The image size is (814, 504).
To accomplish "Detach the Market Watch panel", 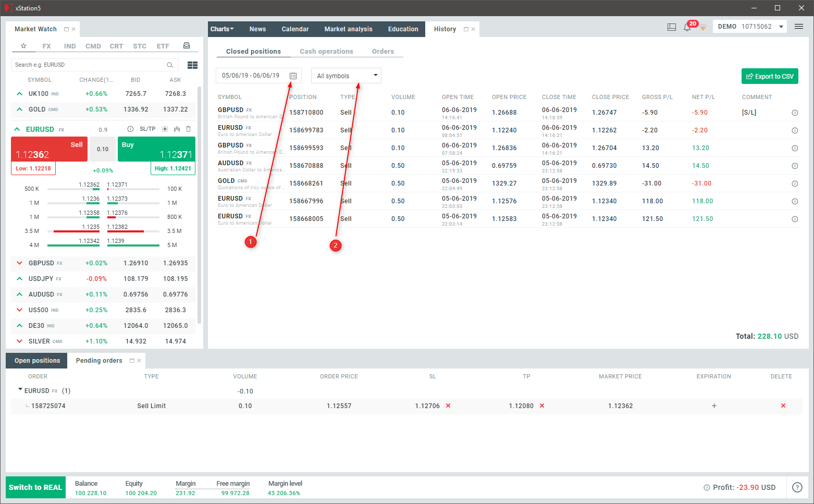I will (x=66, y=29).
